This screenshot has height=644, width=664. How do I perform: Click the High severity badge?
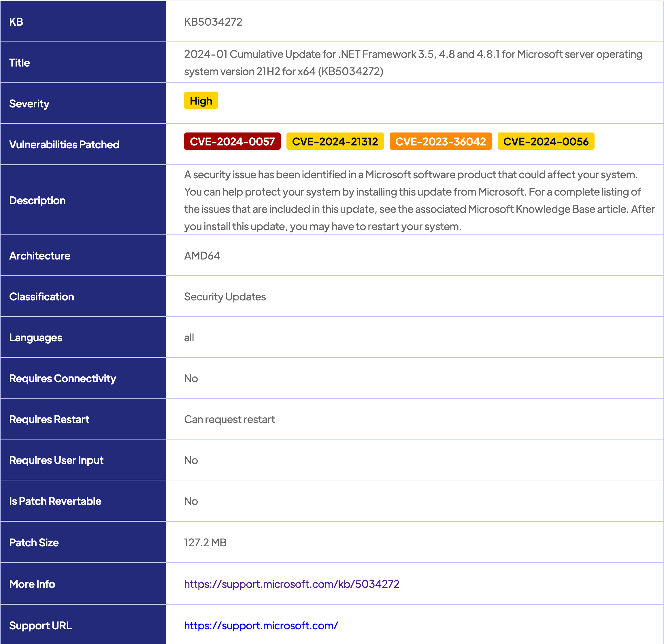coord(201,101)
